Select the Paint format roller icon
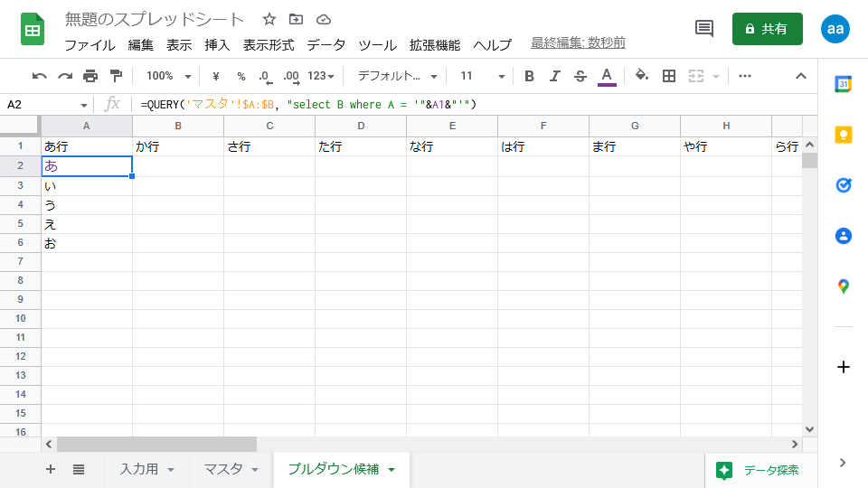This screenshot has height=488, width=868. click(x=116, y=76)
